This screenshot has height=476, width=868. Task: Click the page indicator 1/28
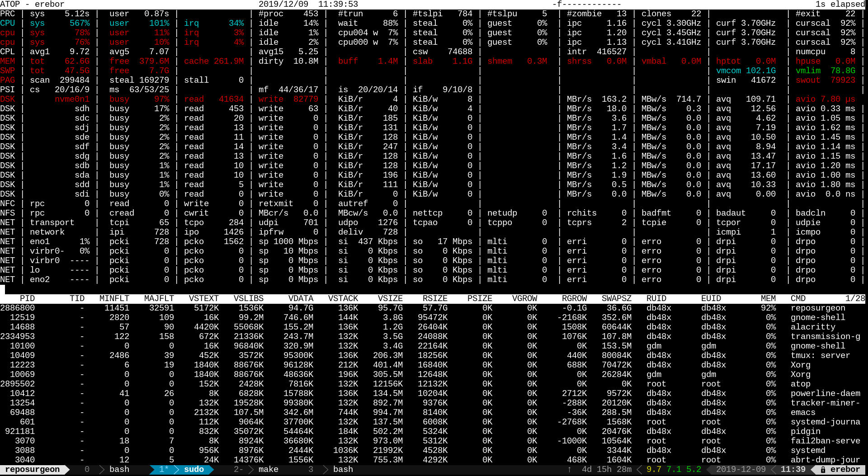point(855,299)
